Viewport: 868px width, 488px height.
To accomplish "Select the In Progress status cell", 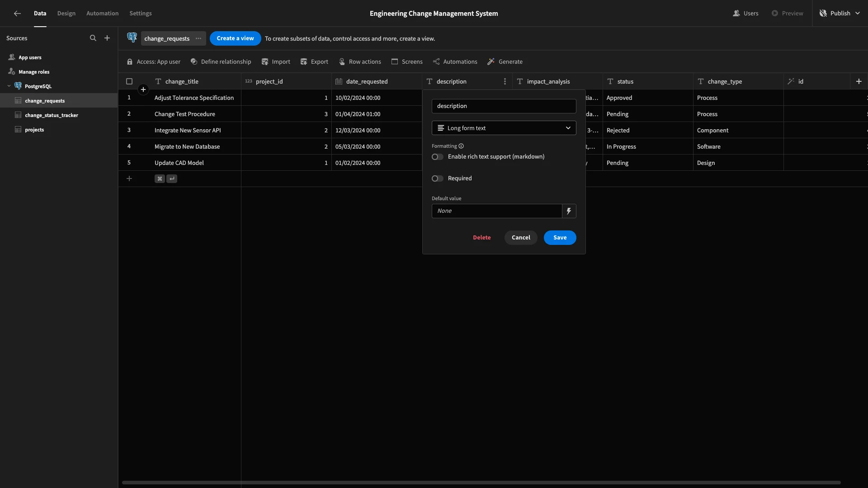I will tap(648, 147).
